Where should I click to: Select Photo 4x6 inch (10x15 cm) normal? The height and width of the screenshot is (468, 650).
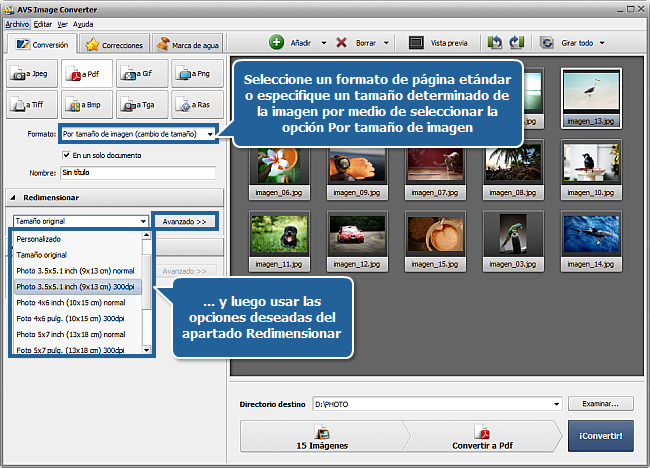(x=78, y=303)
